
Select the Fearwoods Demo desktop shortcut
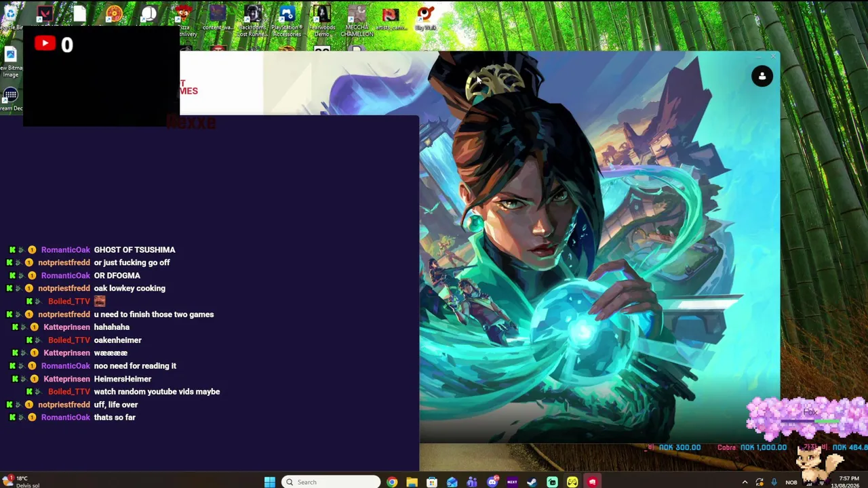click(322, 20)
